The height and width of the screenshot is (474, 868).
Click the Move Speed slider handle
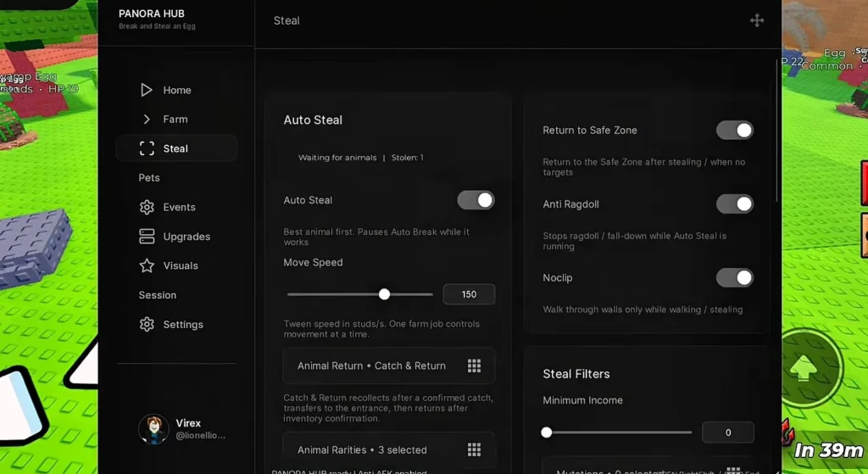(384, 294)
